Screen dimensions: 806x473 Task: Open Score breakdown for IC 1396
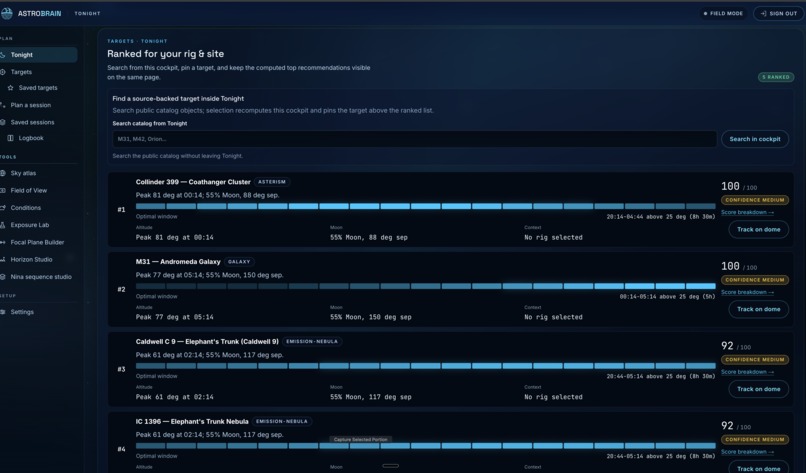[747, 452]
